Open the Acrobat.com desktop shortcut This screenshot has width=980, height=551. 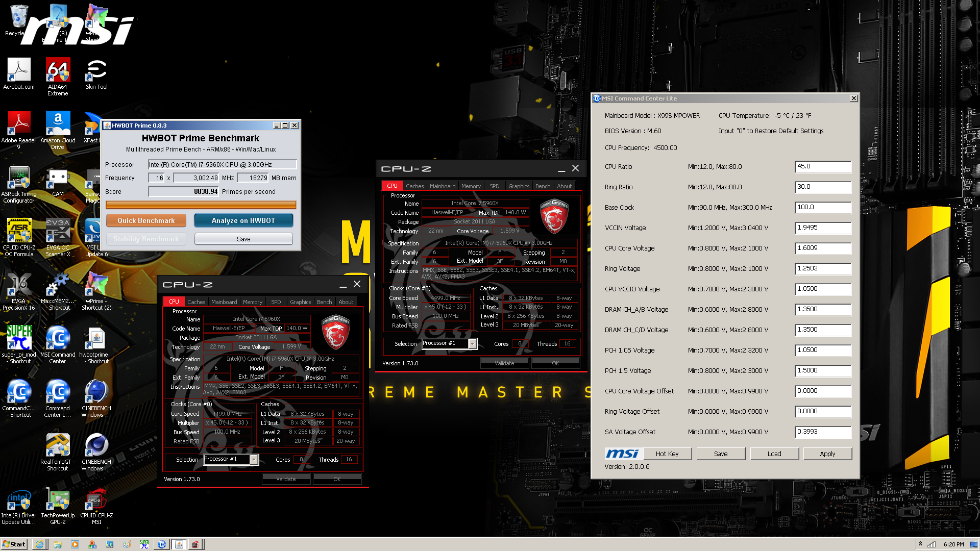19,73
